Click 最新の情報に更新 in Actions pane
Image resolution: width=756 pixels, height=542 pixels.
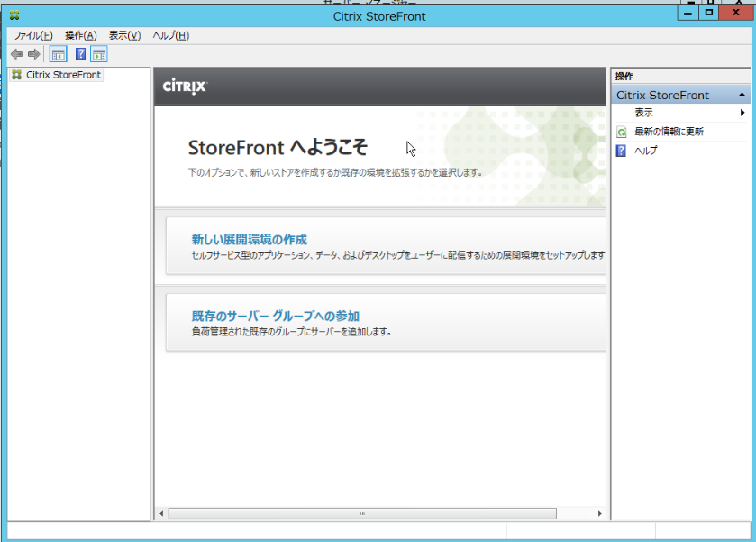669,132
